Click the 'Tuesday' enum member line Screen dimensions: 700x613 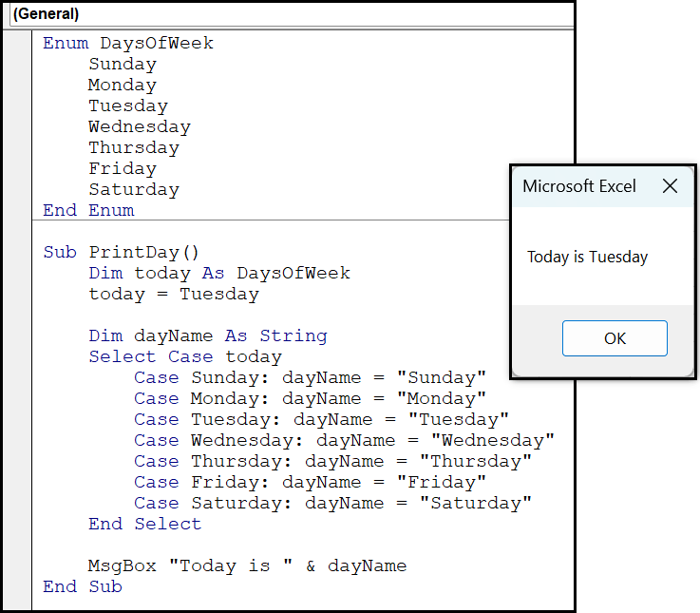click(x=128, y=105)
